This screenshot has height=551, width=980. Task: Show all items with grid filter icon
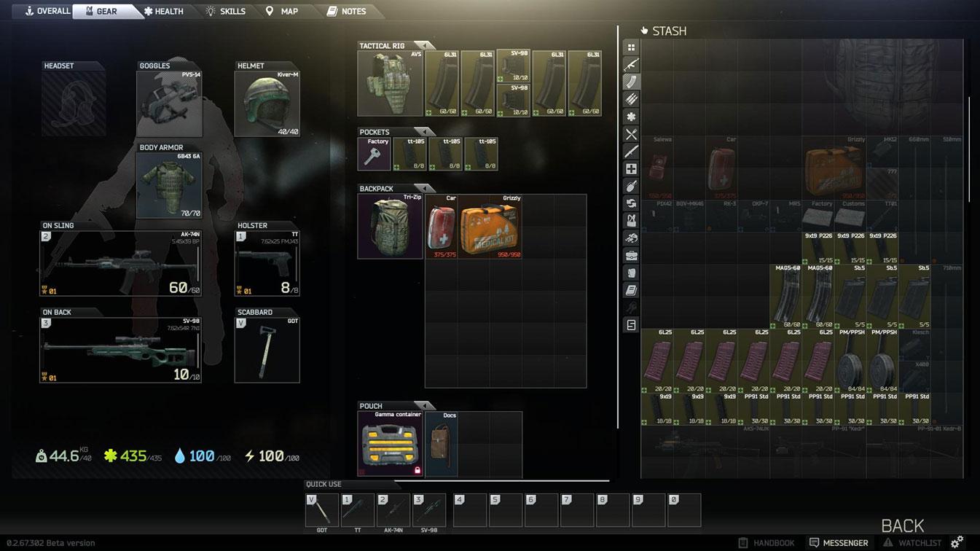[631, 47]
